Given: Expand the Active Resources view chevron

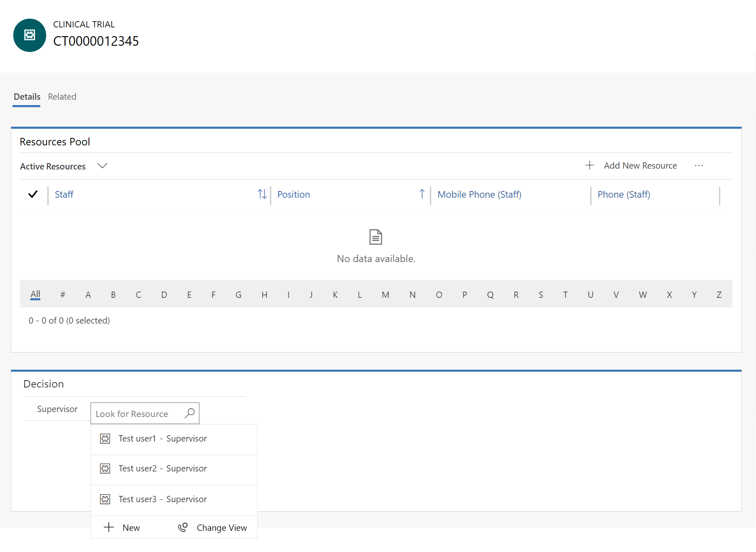Looking at the screenshot, I should [102, 166].
